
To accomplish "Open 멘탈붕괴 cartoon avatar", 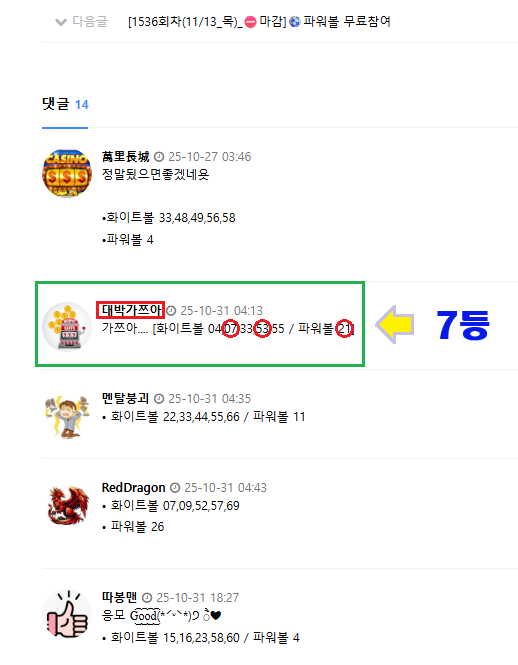I will [67, 416].
